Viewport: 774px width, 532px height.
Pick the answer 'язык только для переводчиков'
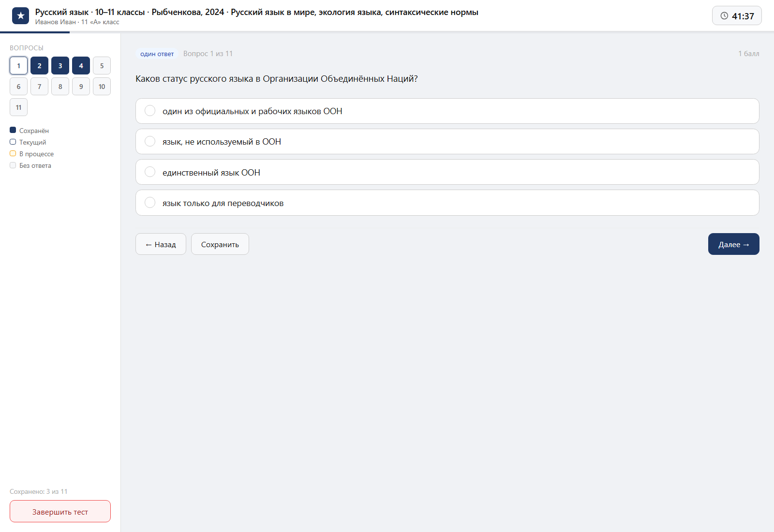click(447, 203)
